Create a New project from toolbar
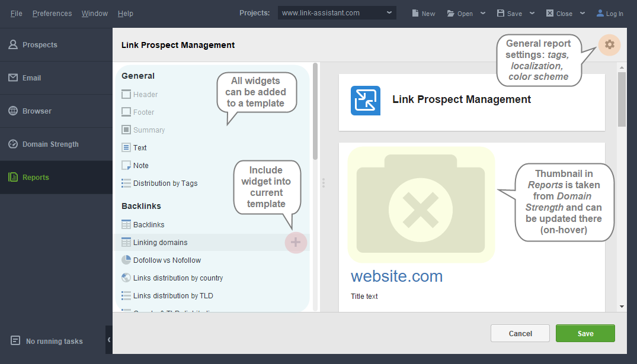Viewport: 637px width, 364px height. (x=423, y=14)
